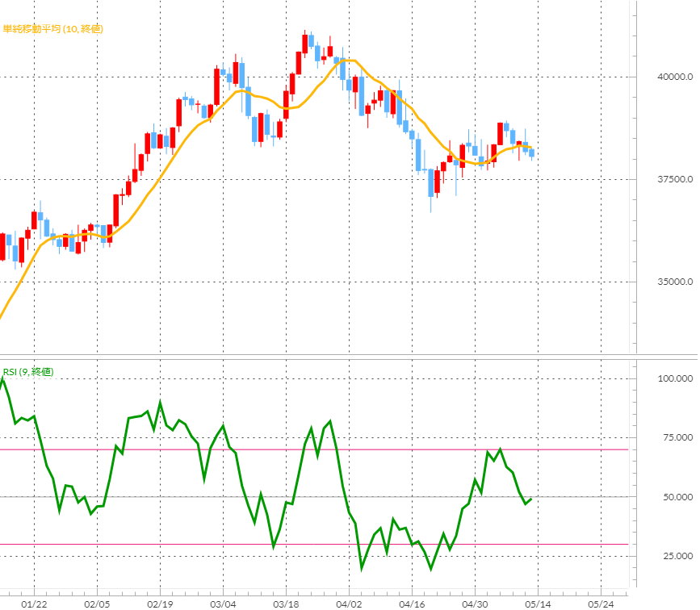Click the 05/24 date axis label

click(601, 604)
